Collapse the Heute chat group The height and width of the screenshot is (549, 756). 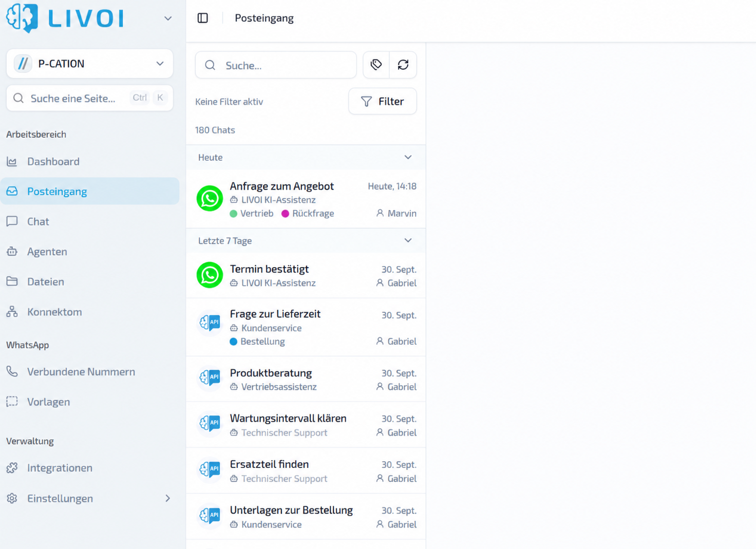(408, 157)
